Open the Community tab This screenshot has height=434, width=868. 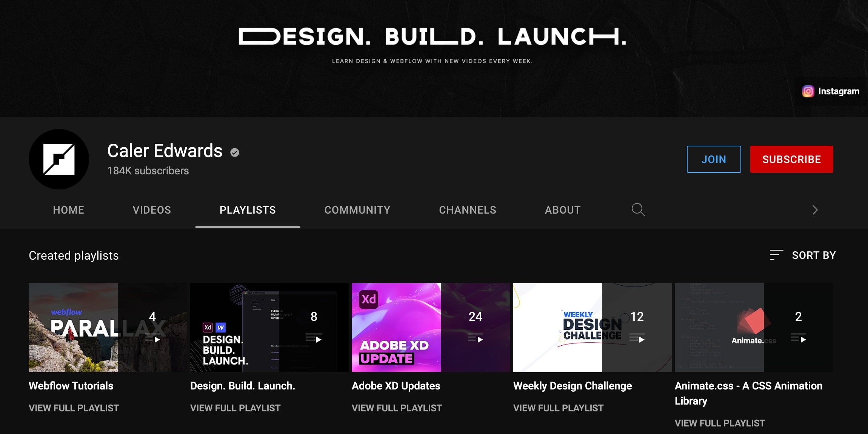coord(357,210)
